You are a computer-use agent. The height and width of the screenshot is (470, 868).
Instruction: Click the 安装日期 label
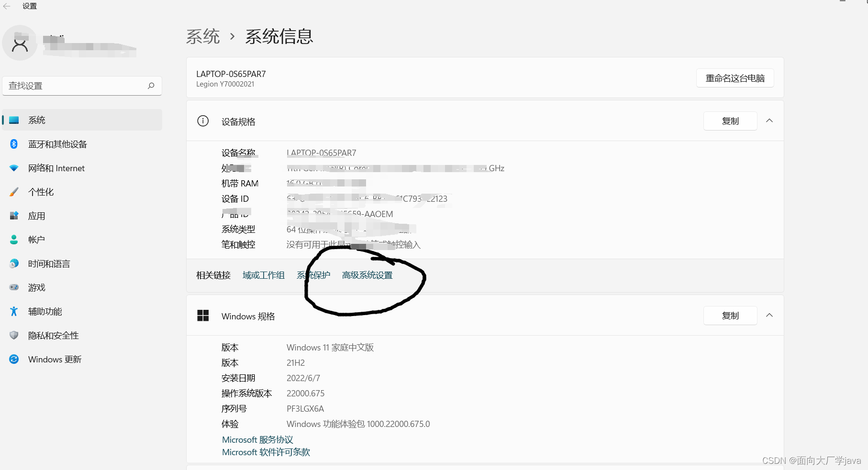click(x=238, y=378)
